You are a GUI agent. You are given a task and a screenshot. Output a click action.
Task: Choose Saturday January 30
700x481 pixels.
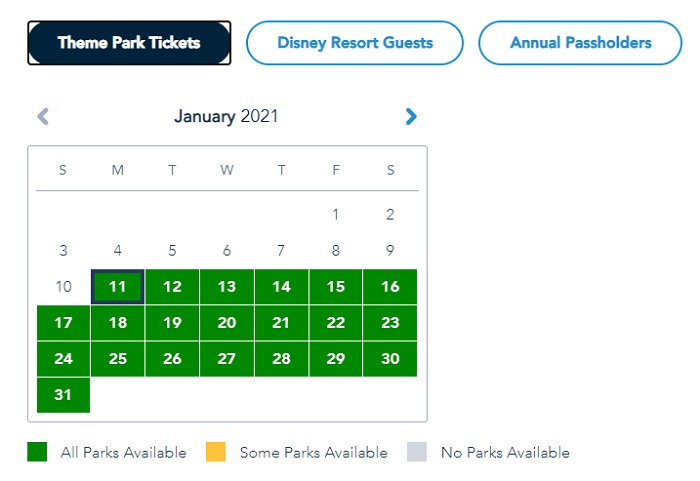coord(390,359)
